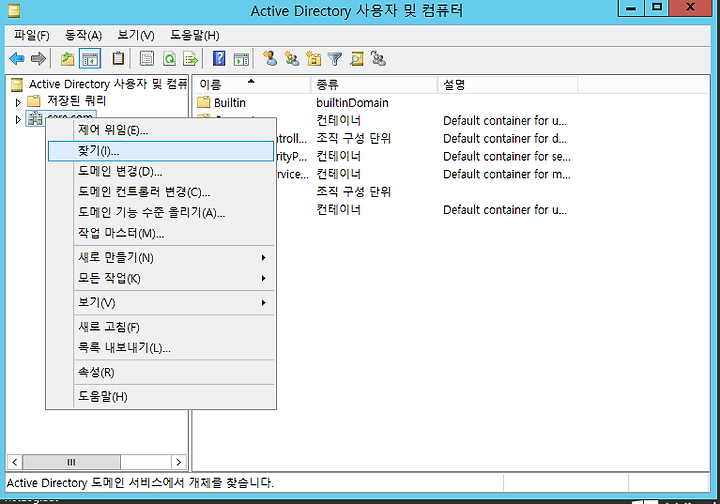This screenshot has height=504, width=720.
Task: Click 'Default container for se...' description
Action: 506,157
